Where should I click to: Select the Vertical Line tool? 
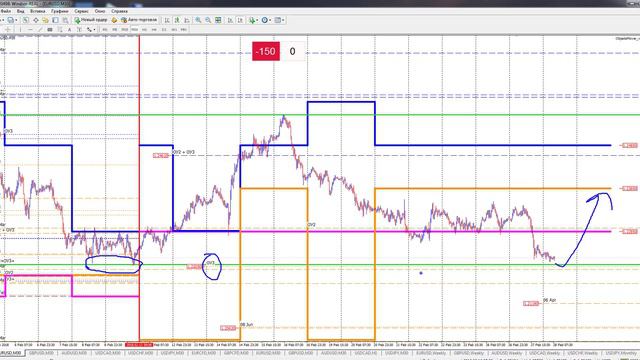point(20,29)
